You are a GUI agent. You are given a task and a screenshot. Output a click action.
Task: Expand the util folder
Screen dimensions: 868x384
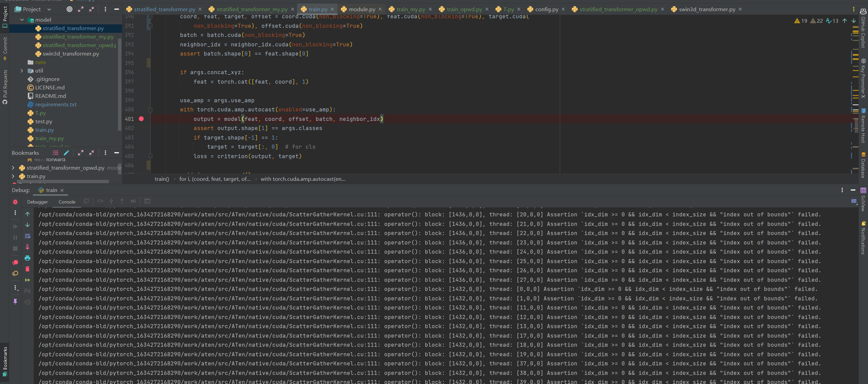pos(22,71)
